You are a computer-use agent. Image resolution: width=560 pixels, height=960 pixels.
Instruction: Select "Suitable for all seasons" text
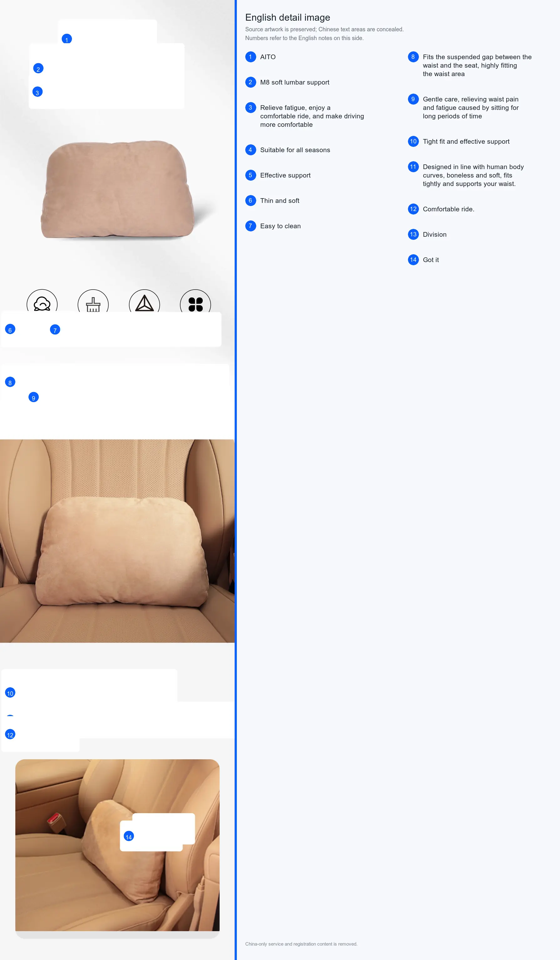[295, 150]
